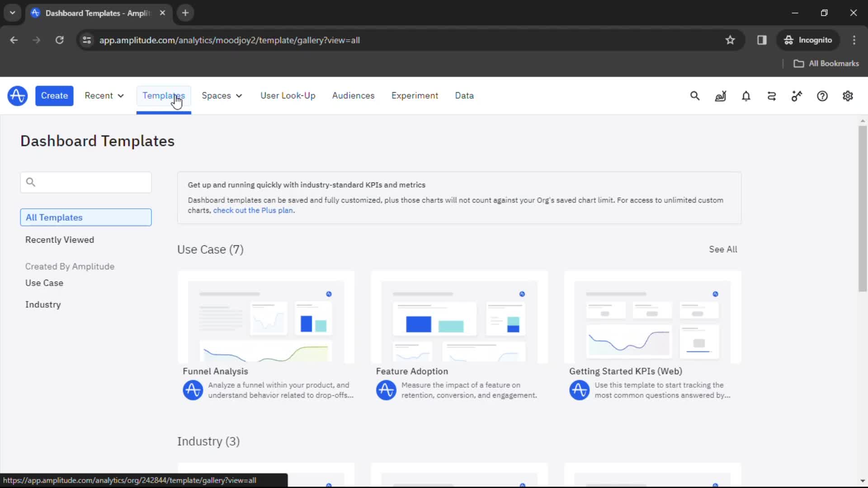Screen dimensions: 868x488
Task: Click the notifications bell icon
Action: [x=746, y=95]
